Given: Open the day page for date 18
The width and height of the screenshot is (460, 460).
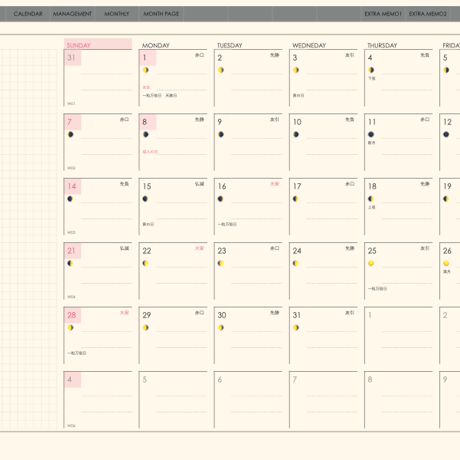Looking at the screenshot, I should tap(372, 186).
